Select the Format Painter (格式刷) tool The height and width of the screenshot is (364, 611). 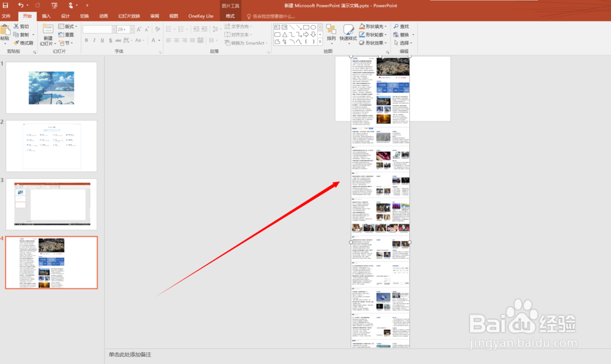23,43
